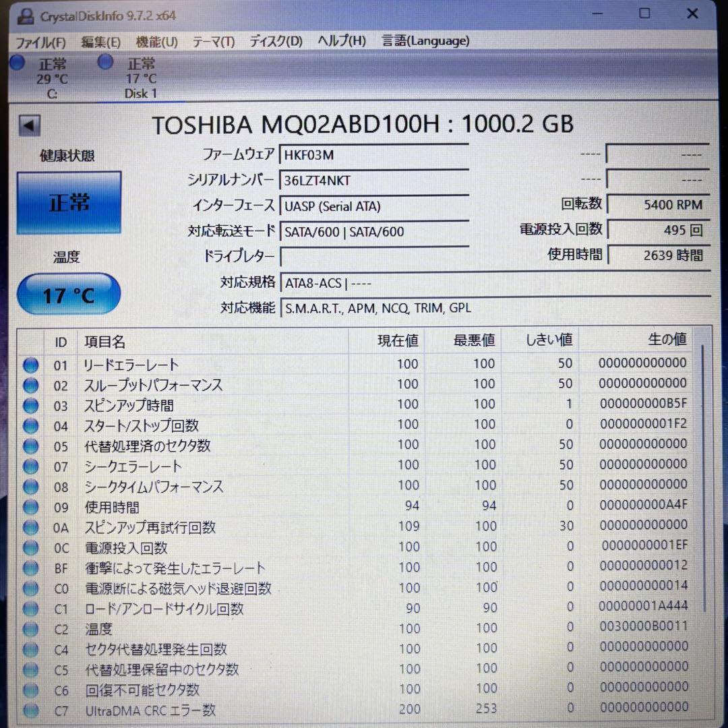Open the テーマ(T) dropdown menu
This screenshot has width=728, height=728.
click(x=214, y=41)
